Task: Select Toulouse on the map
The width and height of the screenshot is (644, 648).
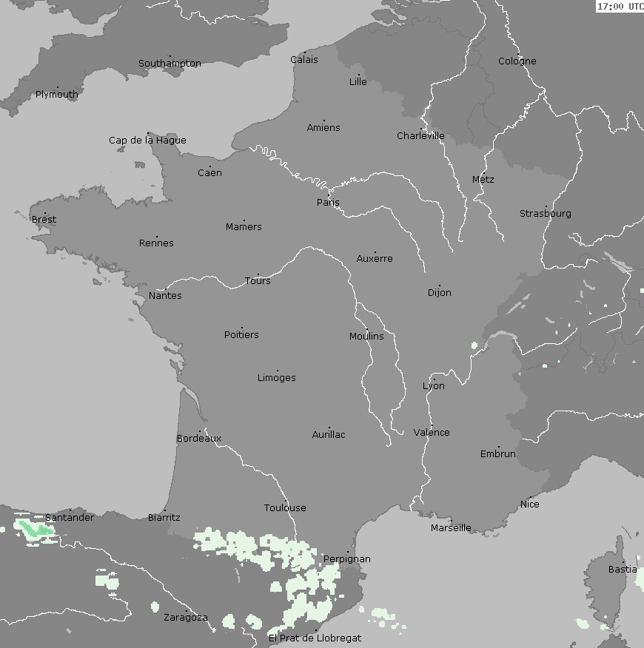Action: [x=285, y=508]
